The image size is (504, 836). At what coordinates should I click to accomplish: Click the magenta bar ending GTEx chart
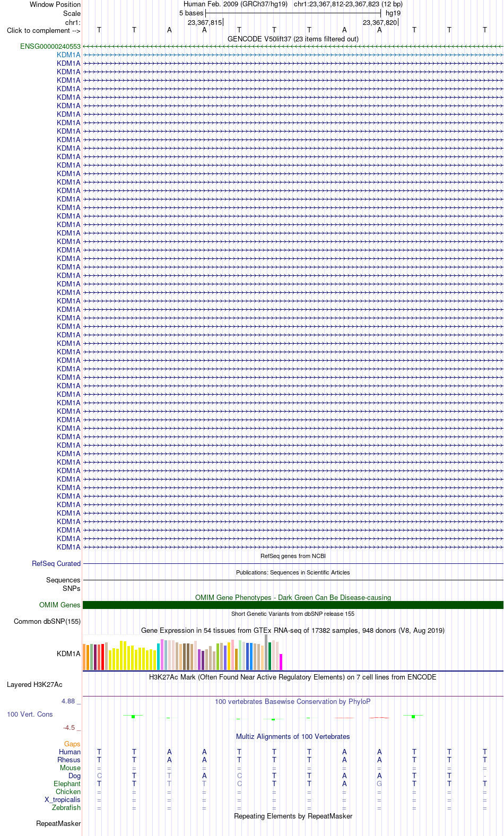coord(281,662)
